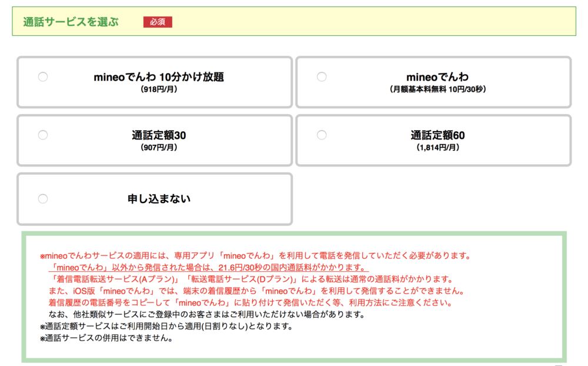Click the (918円/月) price text
This screenshot has width=588, height=366.
click(x=159, y=89)
